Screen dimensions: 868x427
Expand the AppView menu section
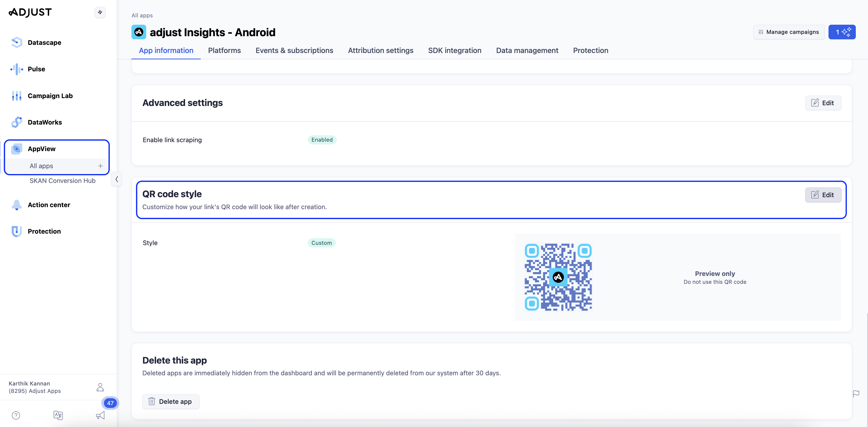(42, 149)
